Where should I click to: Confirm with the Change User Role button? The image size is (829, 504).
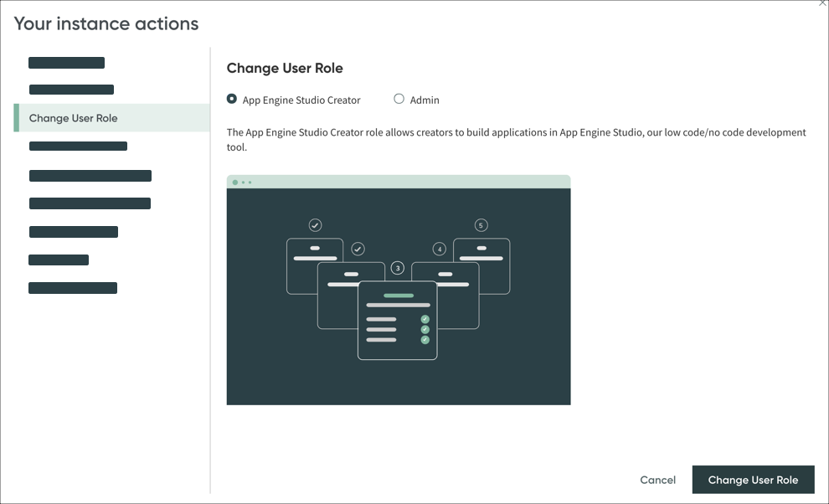tap(753, 480)
